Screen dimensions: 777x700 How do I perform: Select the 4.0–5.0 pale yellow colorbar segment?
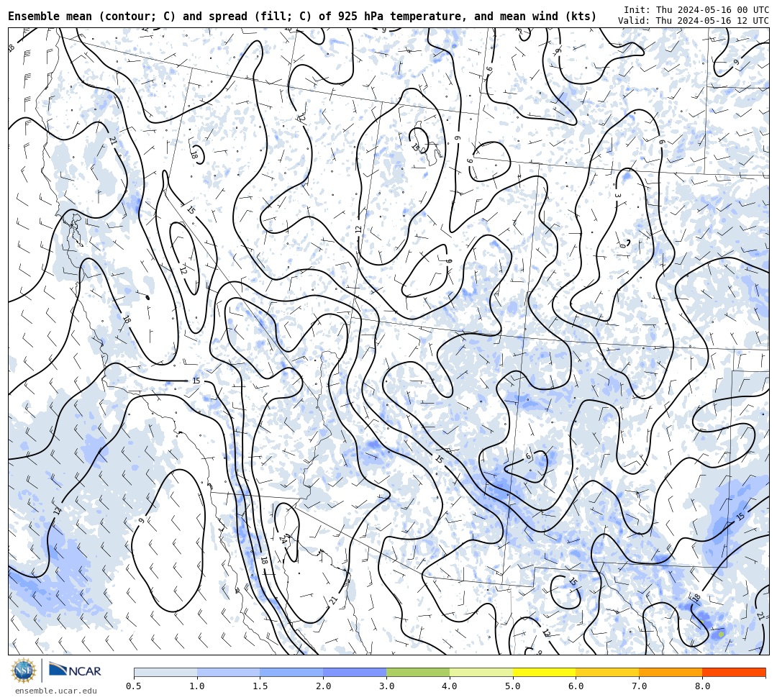click(481, 672)
